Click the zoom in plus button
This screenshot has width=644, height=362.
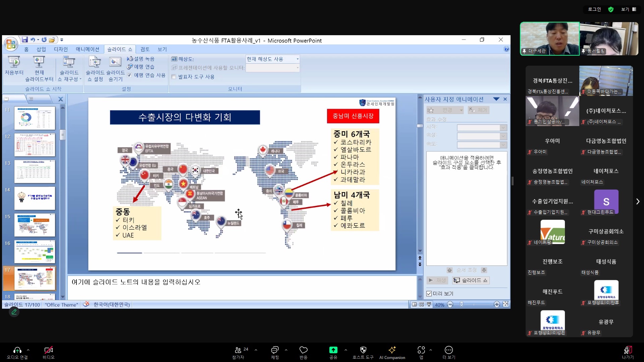click(497, 304)
